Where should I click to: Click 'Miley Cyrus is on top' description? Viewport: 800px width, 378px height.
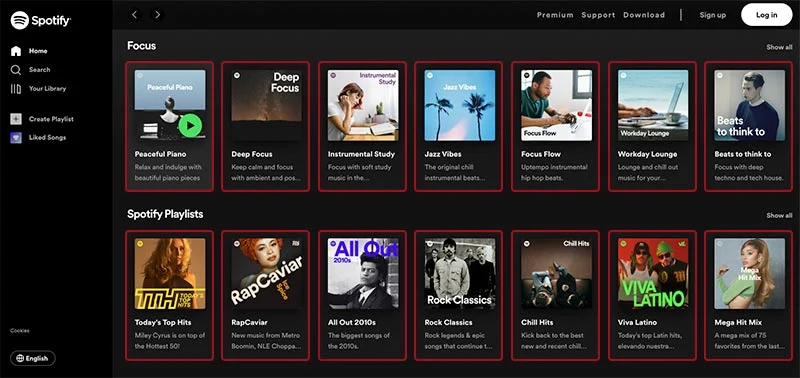170,341
